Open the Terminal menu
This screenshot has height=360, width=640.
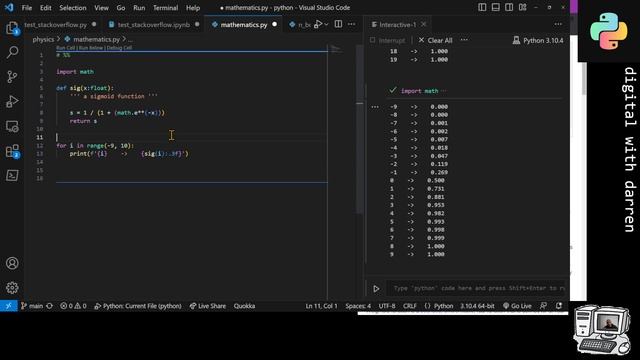165,7
